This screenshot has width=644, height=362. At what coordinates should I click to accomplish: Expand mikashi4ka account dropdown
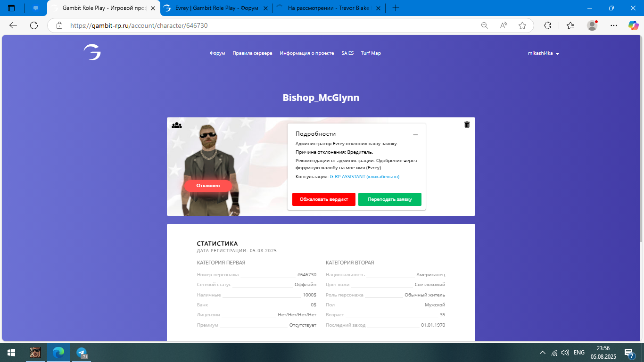click(x=543, y=53)
